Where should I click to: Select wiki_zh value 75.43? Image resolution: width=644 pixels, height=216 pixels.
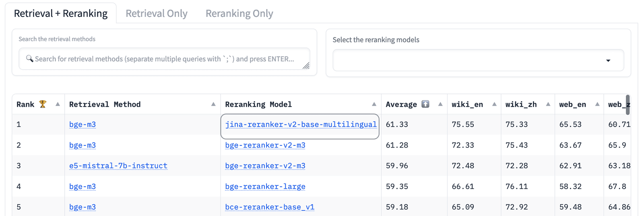tap(517, 145)
